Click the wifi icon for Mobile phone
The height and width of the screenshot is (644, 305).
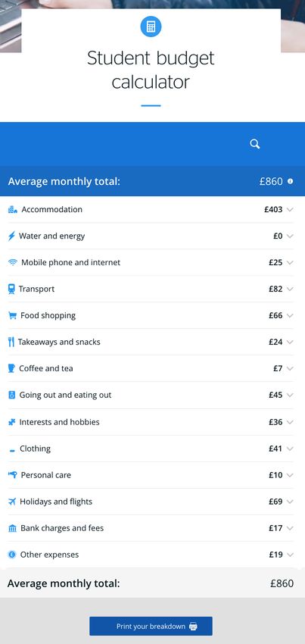(13, 262)
